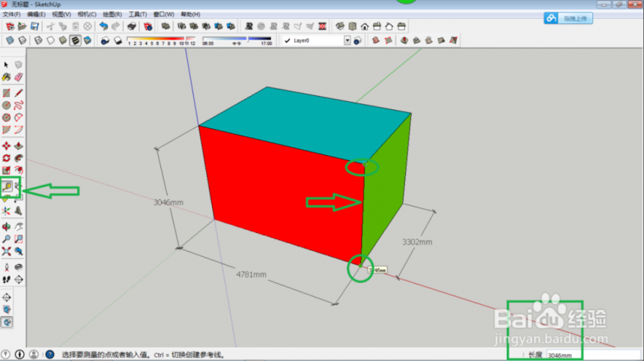Image resolution: width=644 pixels, height=361 pixels.
Task: Enable Wireframe face style
Action: pos(38,40)
